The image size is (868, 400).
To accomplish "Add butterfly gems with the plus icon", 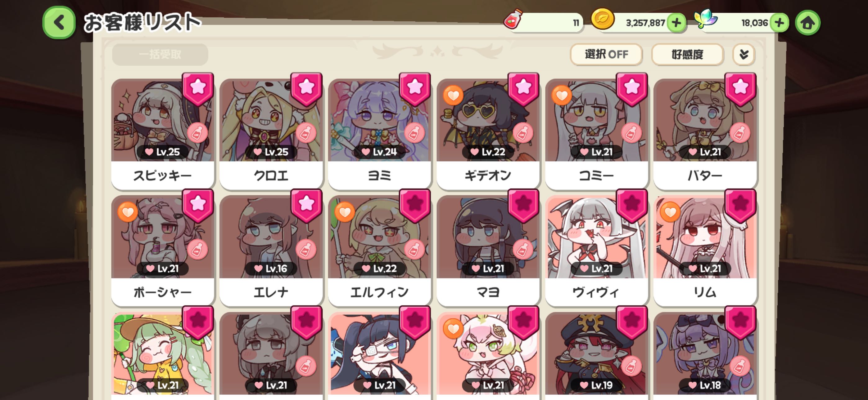I will point(779,23).
